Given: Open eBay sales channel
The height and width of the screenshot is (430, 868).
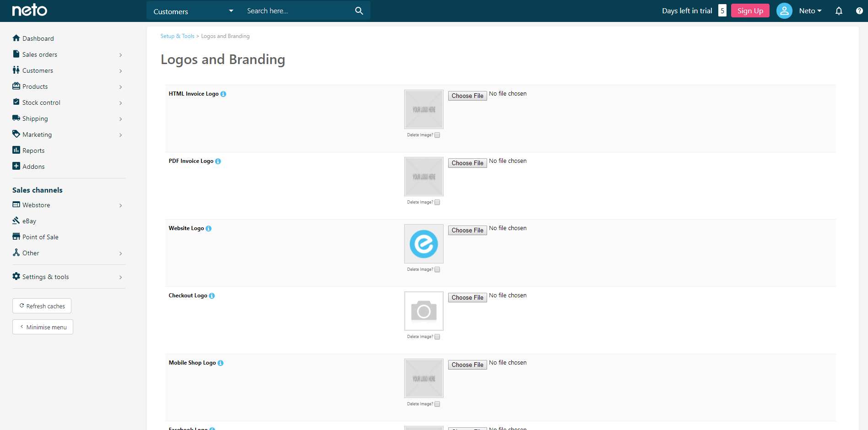Looking at the screenshot, I should pyautogui.click(x=29, y=221).
